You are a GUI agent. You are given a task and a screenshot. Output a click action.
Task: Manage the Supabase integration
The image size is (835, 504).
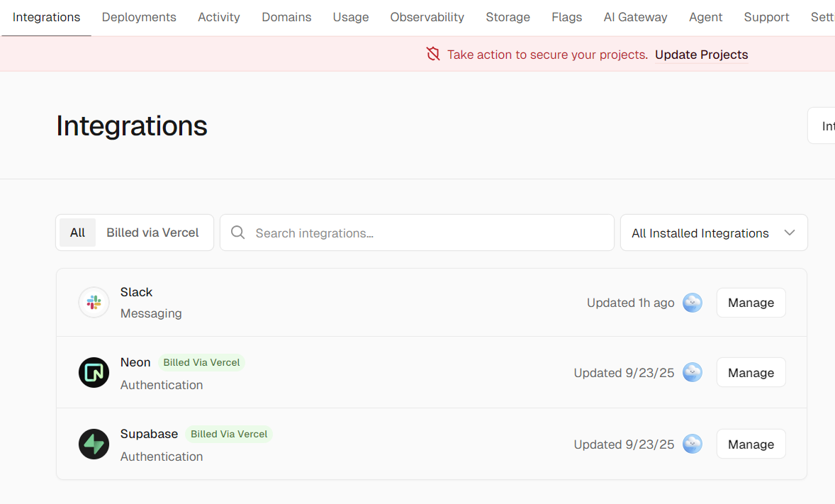click(x=751, y=444)
